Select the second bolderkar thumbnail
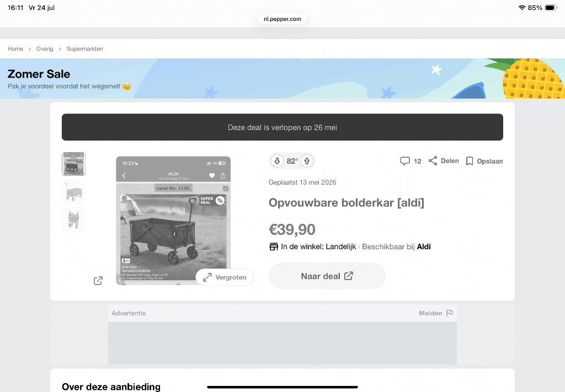This screenshot has height=392, width=565. tap(74, 192)
